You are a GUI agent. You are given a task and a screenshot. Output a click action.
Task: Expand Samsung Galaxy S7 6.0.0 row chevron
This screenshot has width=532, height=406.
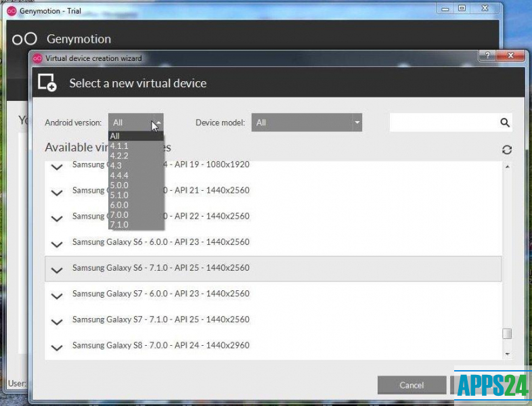coord(57,296)
